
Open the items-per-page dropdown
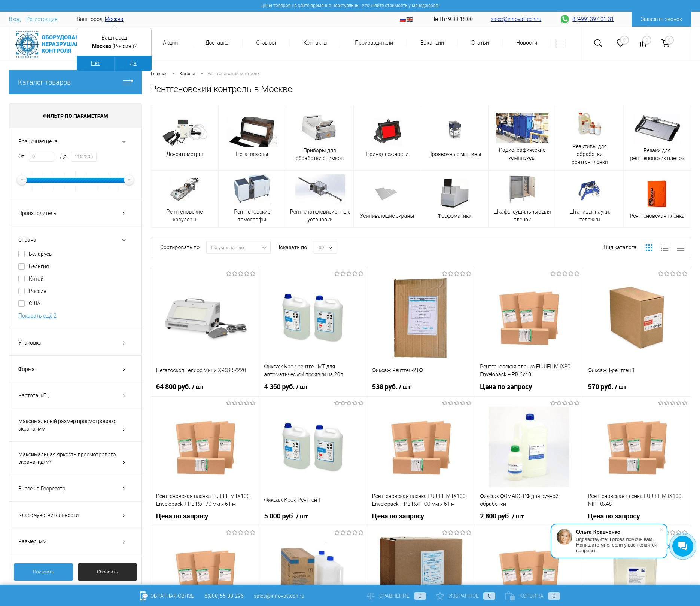coord(325,248)
